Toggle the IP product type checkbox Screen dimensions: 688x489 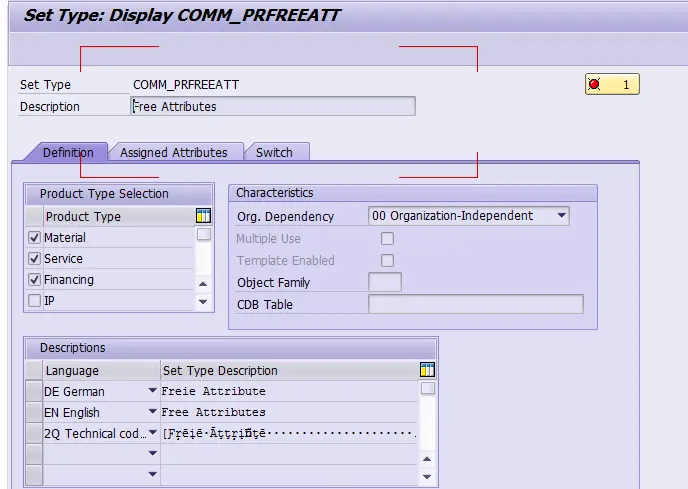click(34, 301)
